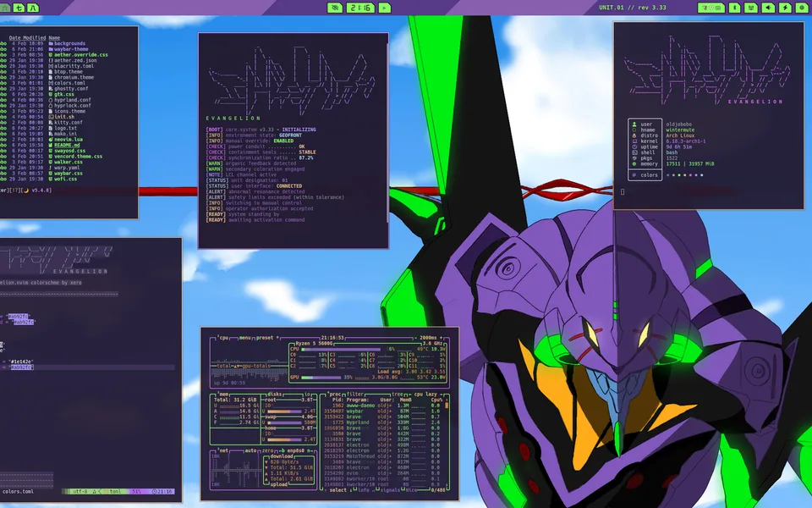This screenshot has height=508, width=812.
Task: Select vencord.theme.css in file listing
Action: click(78, 156)
